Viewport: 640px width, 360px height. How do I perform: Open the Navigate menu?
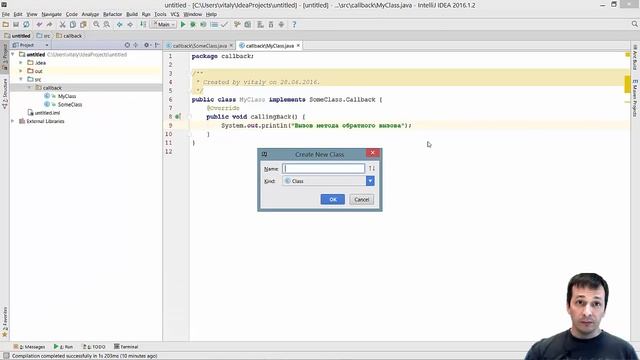(x=51, y=14)
